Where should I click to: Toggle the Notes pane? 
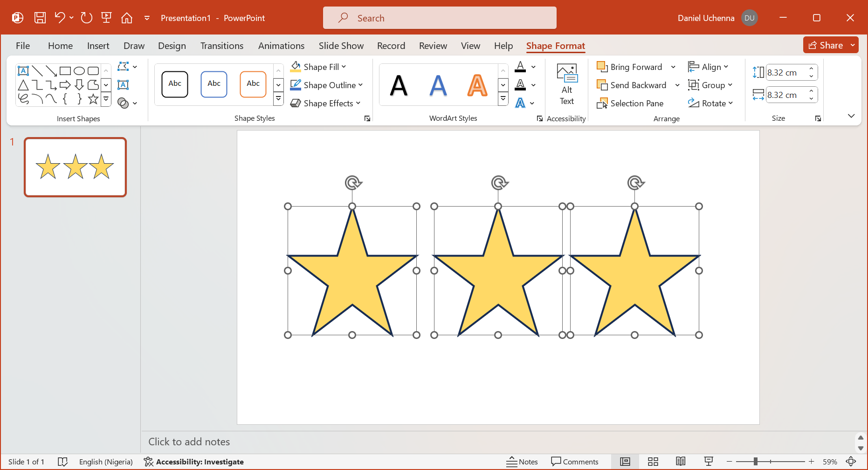522,462
